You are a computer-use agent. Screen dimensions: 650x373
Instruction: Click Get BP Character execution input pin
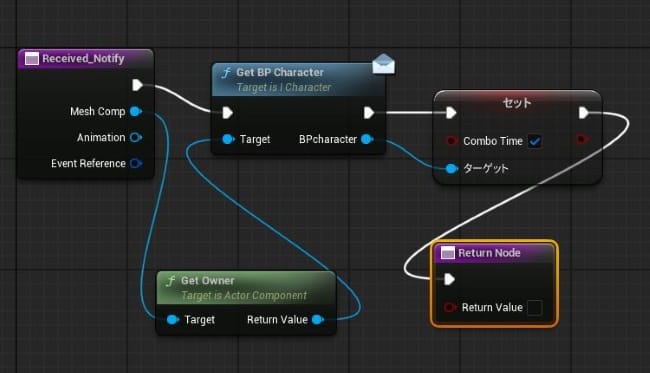pos(227,113)
